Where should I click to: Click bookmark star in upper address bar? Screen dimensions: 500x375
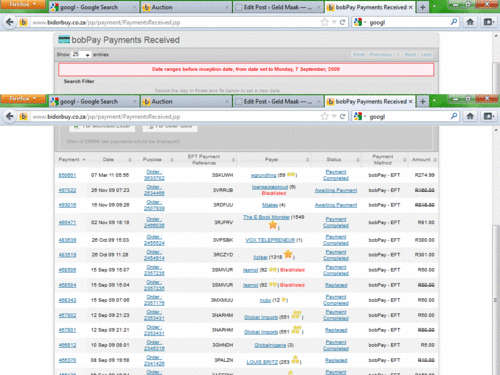[x=324, y=22]
